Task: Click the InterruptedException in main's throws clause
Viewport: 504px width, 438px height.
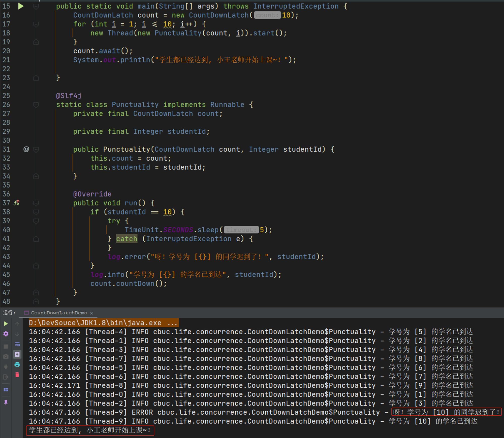Action: click(x=296, y=6)
